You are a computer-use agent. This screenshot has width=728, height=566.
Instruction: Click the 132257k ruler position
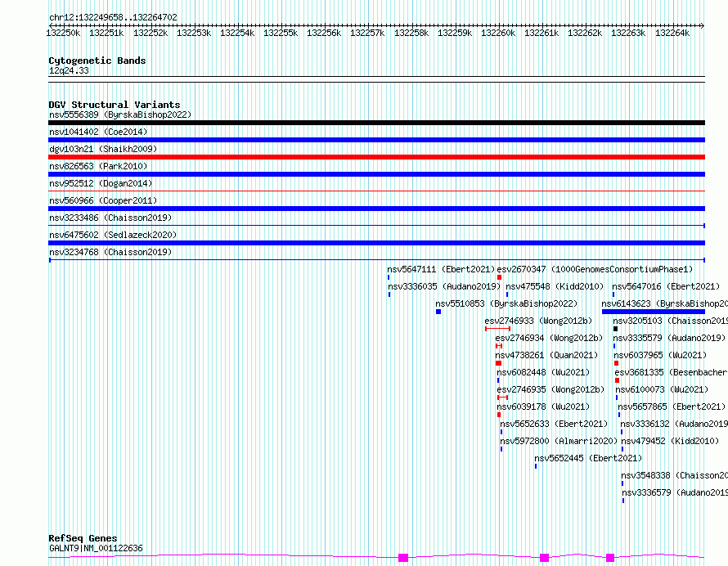[367, 34]
